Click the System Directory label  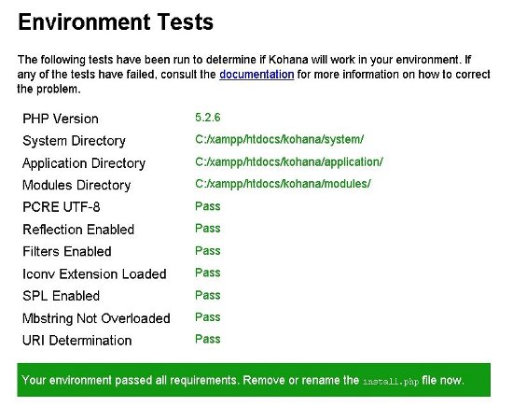(74, 141)
